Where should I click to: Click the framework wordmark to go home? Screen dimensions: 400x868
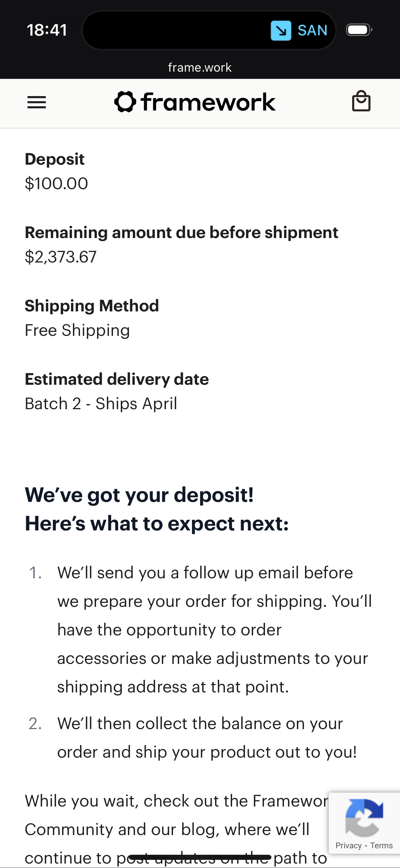tap(208, 102)
